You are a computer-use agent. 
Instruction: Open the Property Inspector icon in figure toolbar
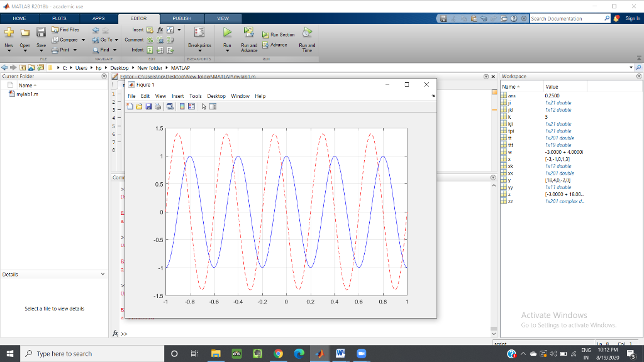213,107
